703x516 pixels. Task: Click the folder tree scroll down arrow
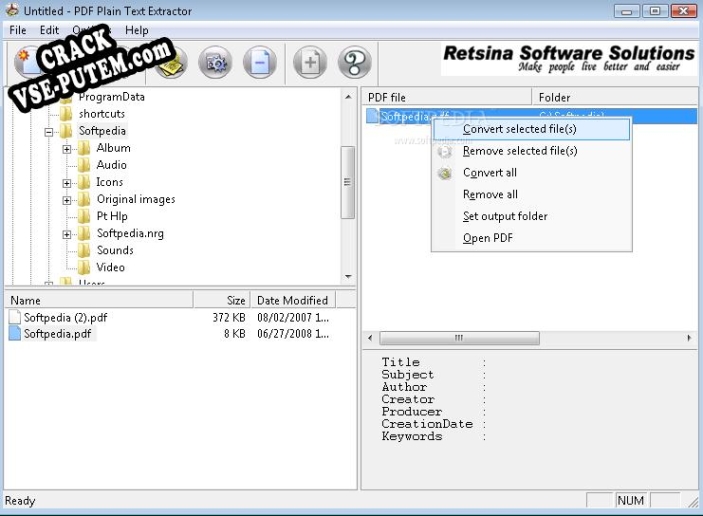tap(348, 277)
